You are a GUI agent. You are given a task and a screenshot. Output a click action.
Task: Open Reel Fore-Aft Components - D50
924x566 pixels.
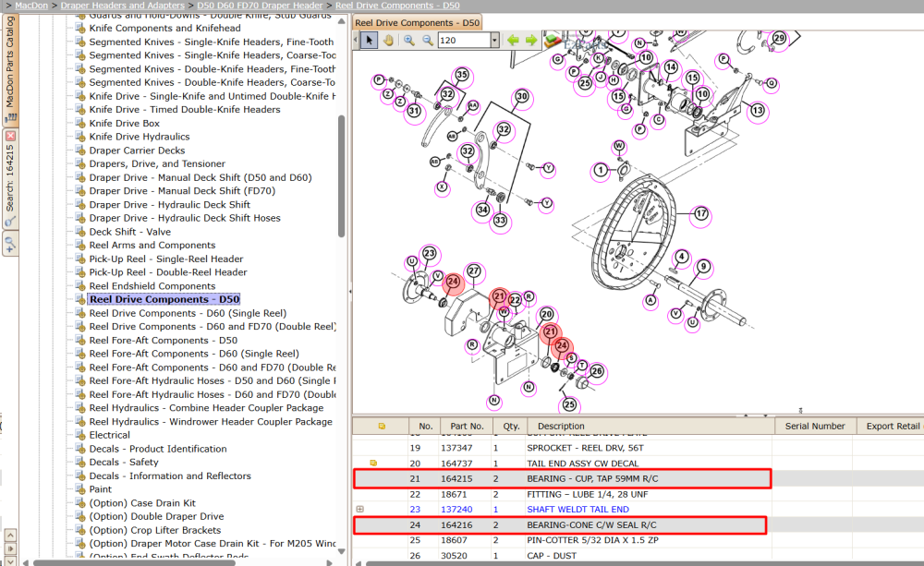click(164, 341)
